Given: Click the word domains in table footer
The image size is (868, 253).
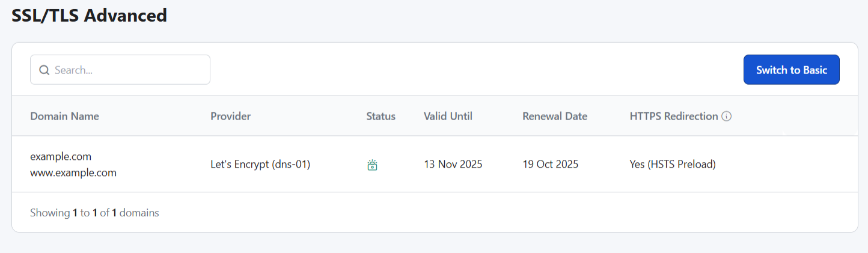Looking at the screenshot, I should [139, 213].
